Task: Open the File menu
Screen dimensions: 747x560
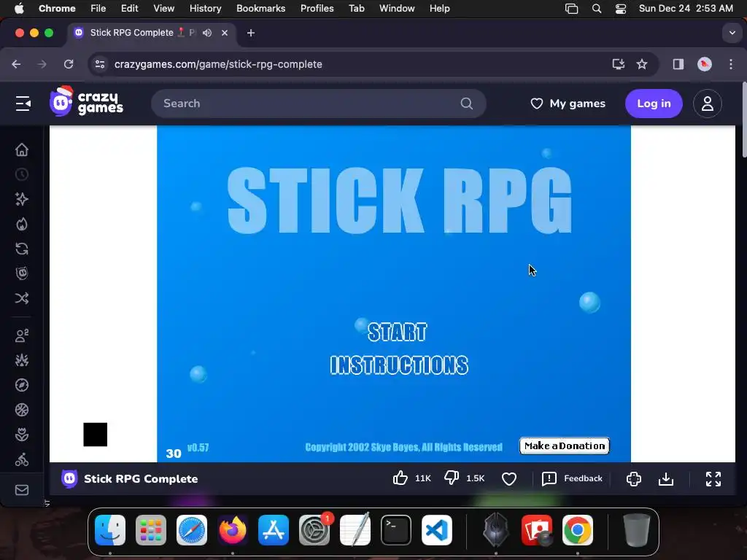Action: 98,9
